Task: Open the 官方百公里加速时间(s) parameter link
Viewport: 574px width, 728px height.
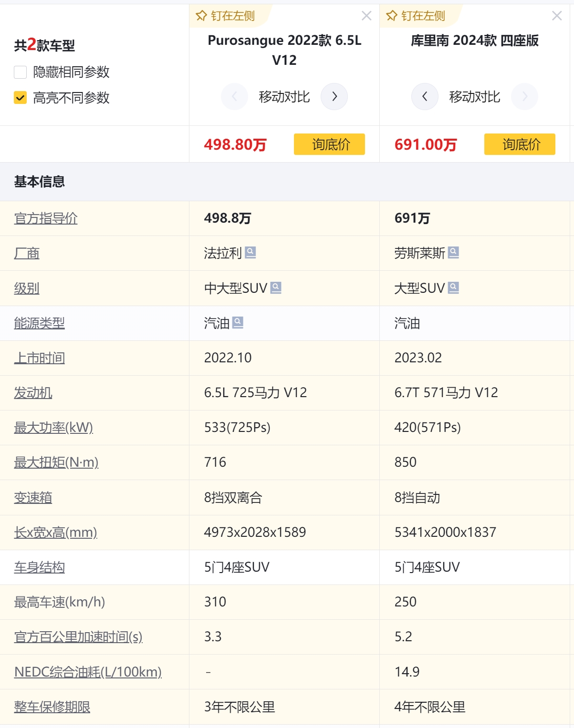Action: coord(78,636)
